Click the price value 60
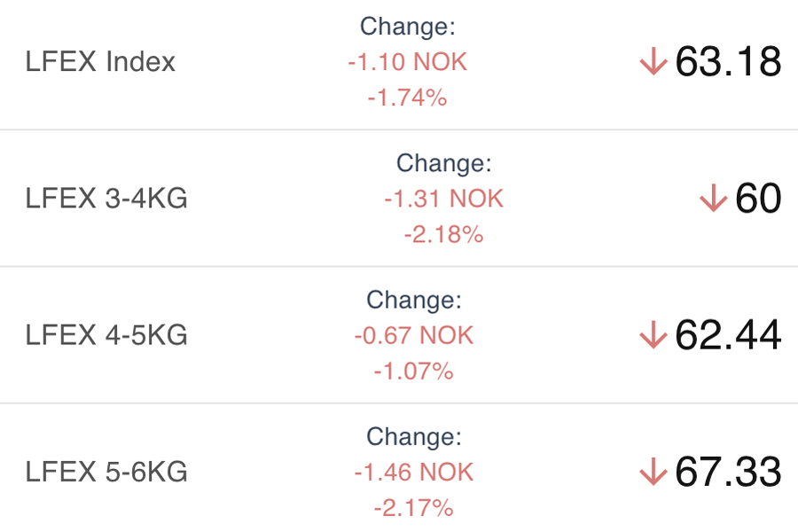This screenshot has height=532, width=798. pyautogui.click(x=758, y=199)
